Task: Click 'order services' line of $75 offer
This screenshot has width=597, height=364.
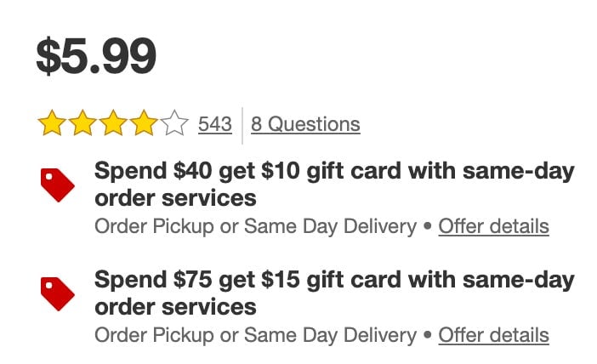Action: pyautogui.click(x=175, y=307)
